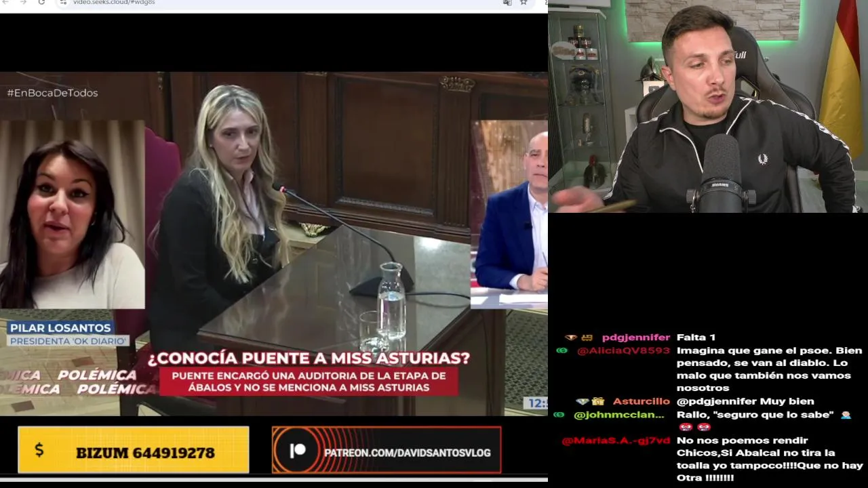
Task: Click the badge icons beside pdgjennifer
Action: (x=580, y=337)
